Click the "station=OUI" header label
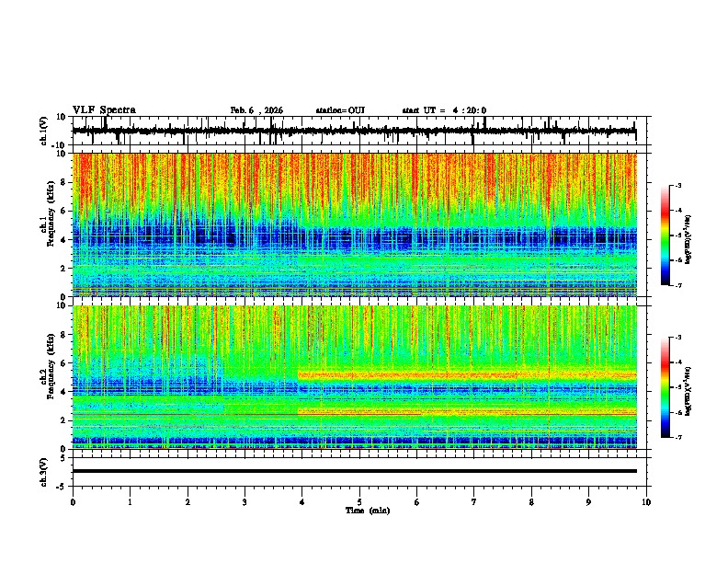 pyautogui.click(x=340, y=110)
